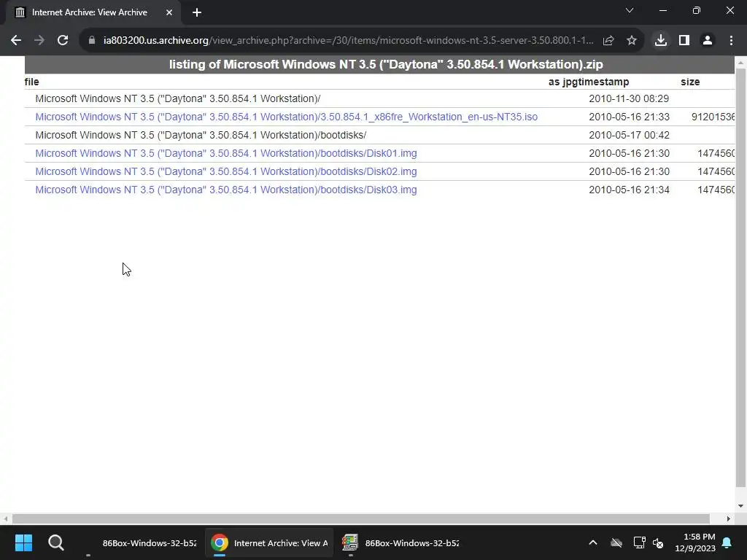This screenshot has width=747, height=560.
Task: Click the forward navigation arrow
Action: [39, 41]
